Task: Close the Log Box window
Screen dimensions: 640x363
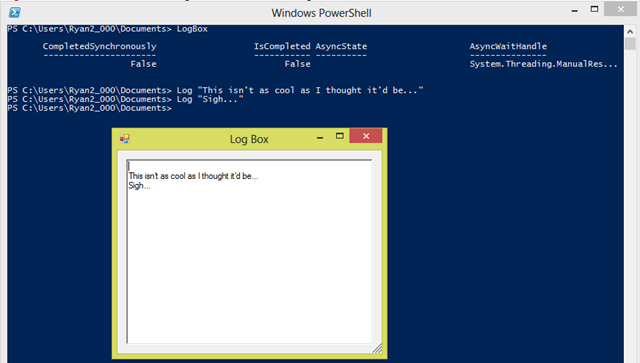Action: pyautogui.click(x=366, y=136)
